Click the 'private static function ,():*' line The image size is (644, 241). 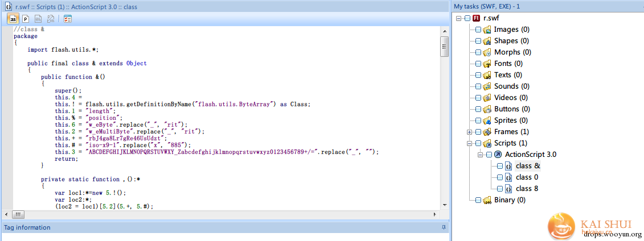click(91, 180)
